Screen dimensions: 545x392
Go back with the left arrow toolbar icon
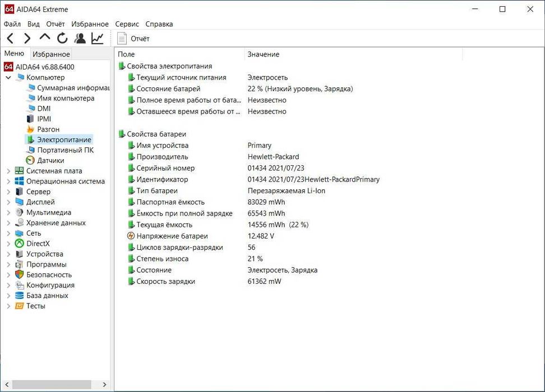click(x=11, y=38)
